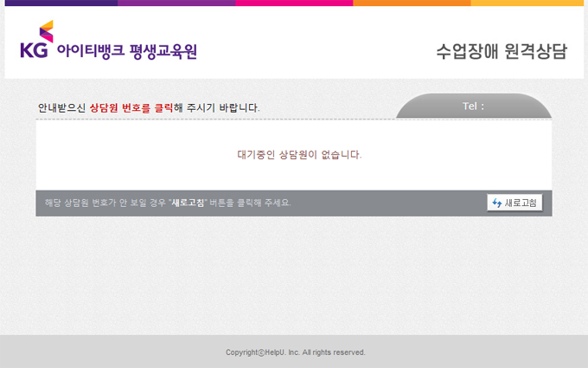
Task: Click the 대기중인 상담원이 없습니다 message
Action: pos(299,155)
